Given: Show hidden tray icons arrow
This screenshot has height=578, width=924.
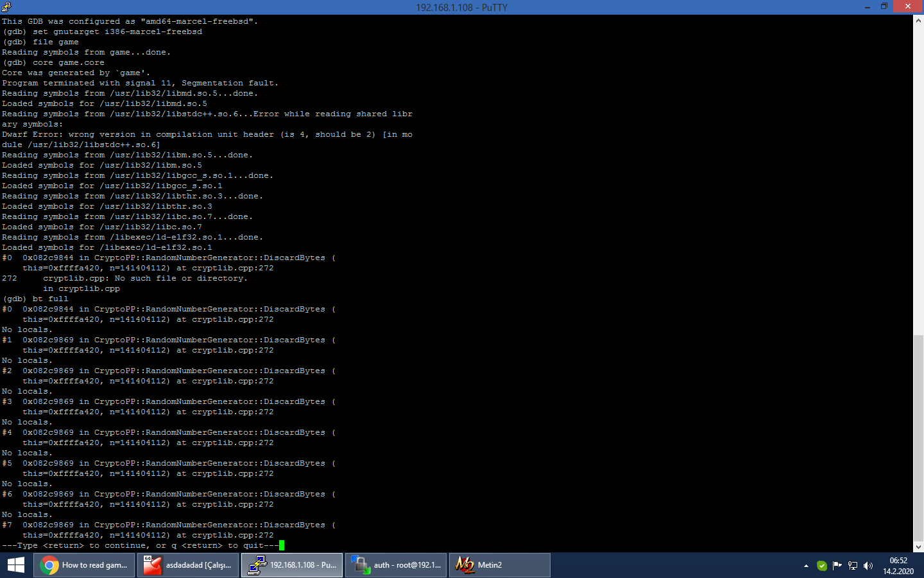Looking at the screenshot, I should (x=806, y=566).
